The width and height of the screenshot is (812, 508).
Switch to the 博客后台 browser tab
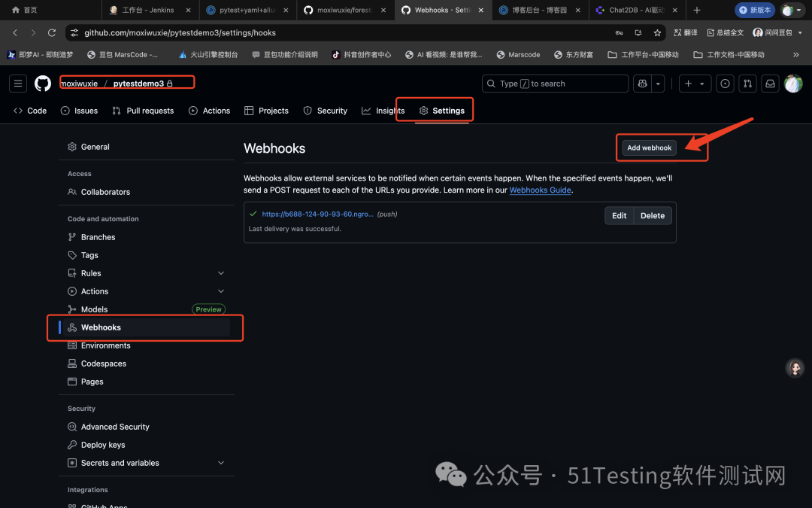point(540,10)
